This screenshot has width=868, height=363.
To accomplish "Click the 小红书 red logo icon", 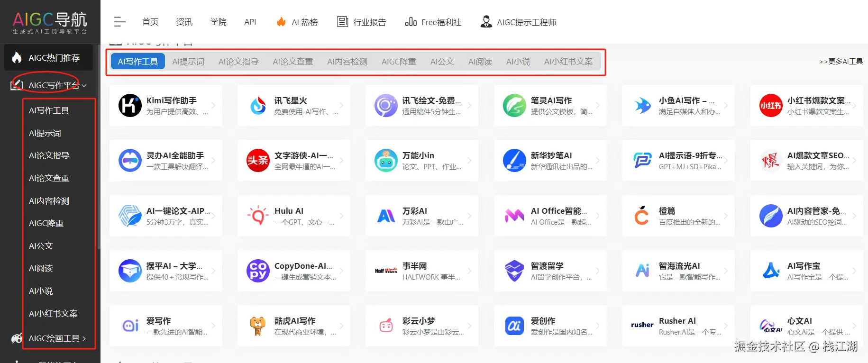I will (771, 105).
